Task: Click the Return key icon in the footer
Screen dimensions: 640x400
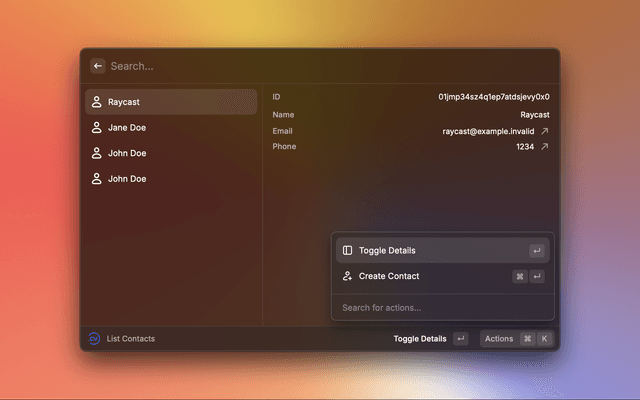Action: (x=460, y=339)
